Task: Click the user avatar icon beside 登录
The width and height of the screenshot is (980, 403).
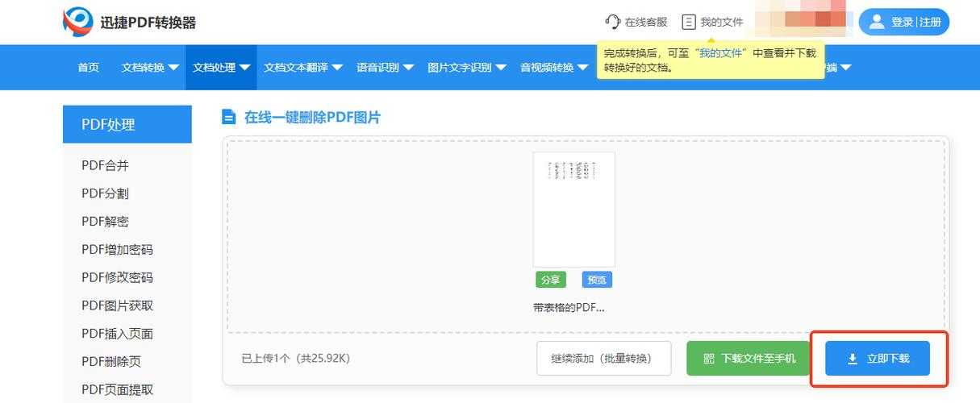Action: point(876,22)
